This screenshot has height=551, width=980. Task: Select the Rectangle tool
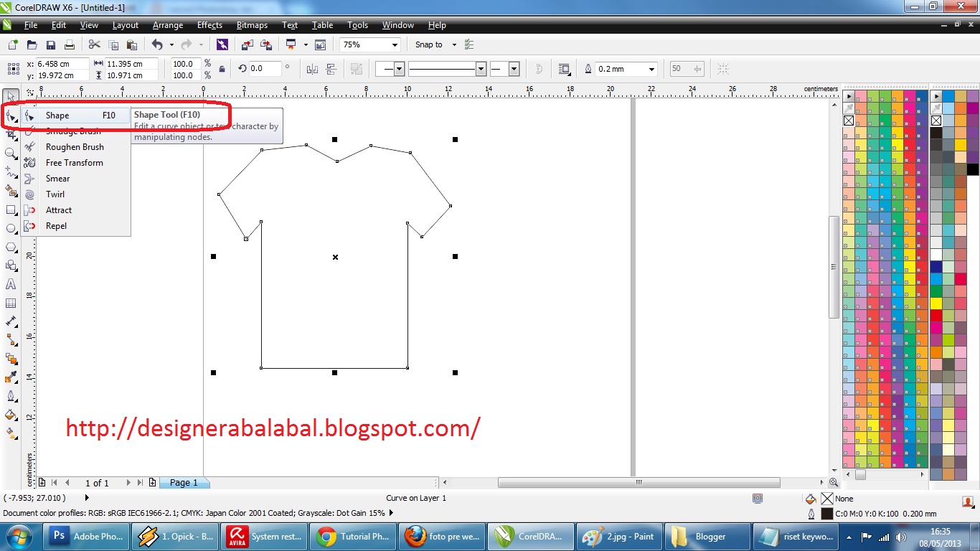click(x=11, y=209)
